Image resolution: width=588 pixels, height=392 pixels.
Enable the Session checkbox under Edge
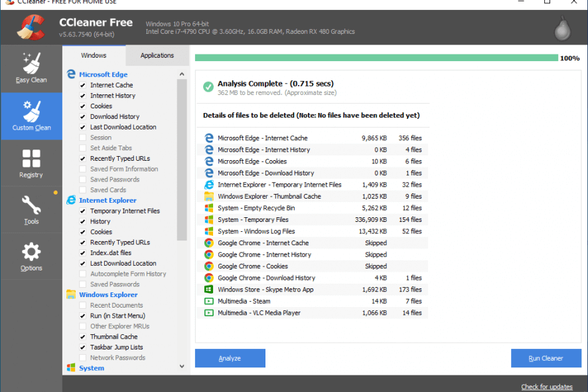tap(83, 138)
